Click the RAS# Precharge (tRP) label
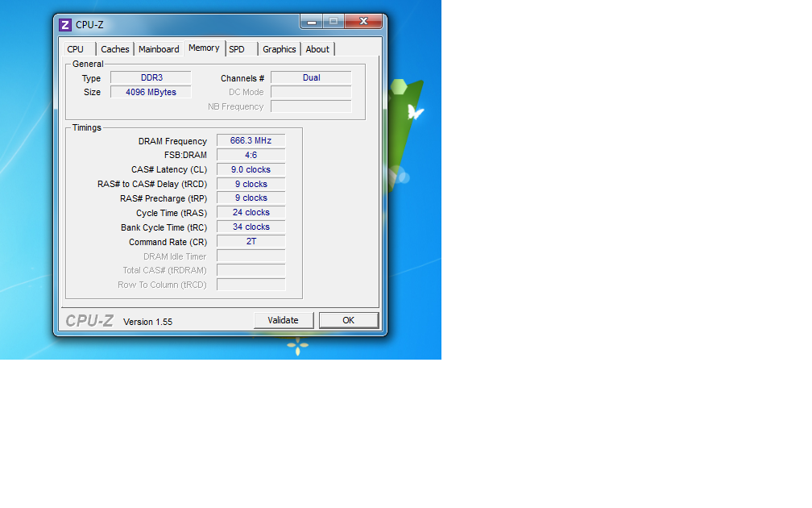The width and height of the screenshot is (812, 508). point(164,198)
